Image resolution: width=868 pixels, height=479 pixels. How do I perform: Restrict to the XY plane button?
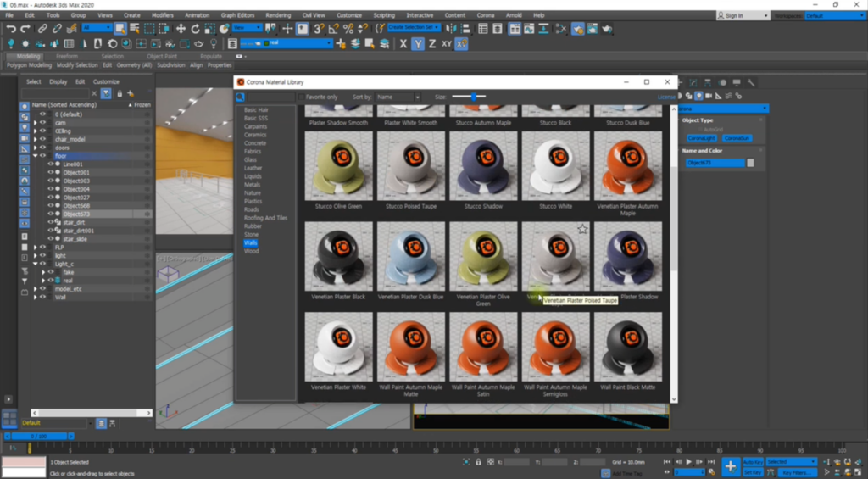pos(447,44)
